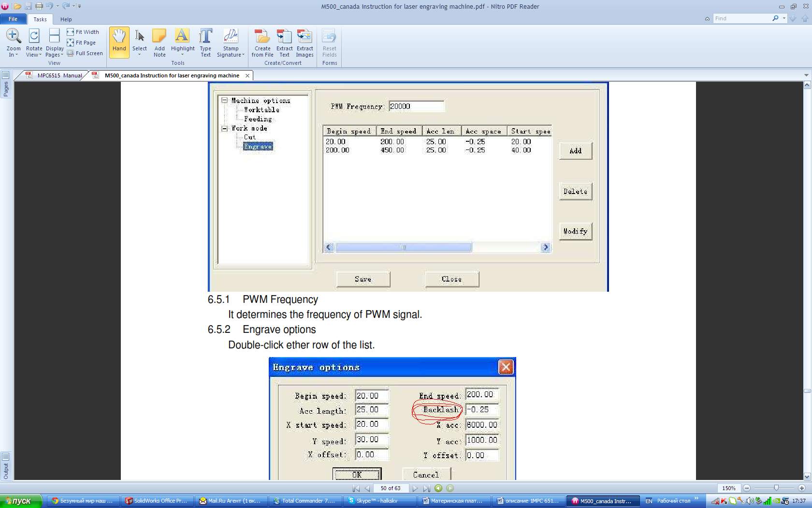Enter Full Screen mode
812x508 pixels.
pyautogui.click(x=85, y=53)
